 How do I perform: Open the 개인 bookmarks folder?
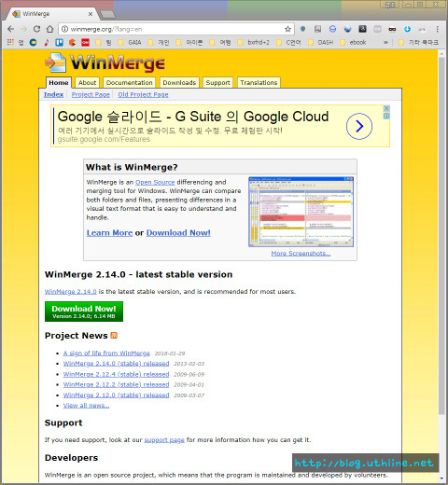click(x=159, y=42)
